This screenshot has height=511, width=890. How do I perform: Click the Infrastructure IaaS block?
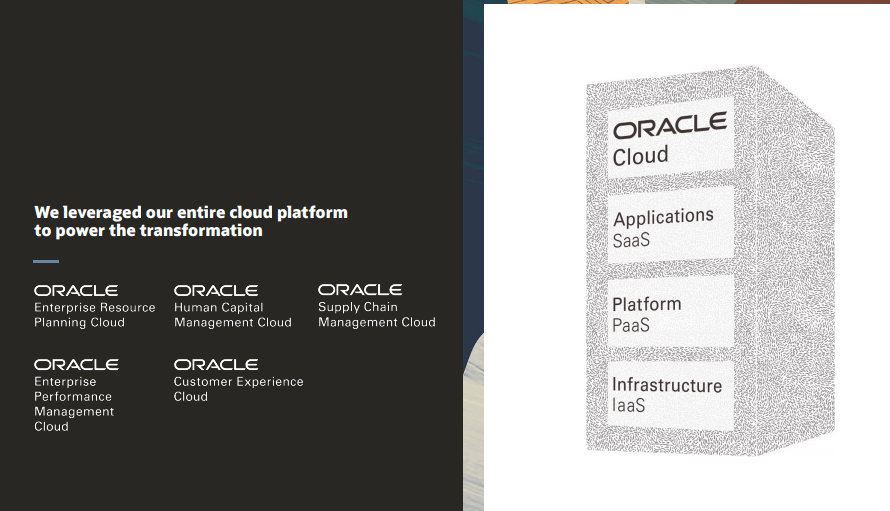click(x=671, y=394)
